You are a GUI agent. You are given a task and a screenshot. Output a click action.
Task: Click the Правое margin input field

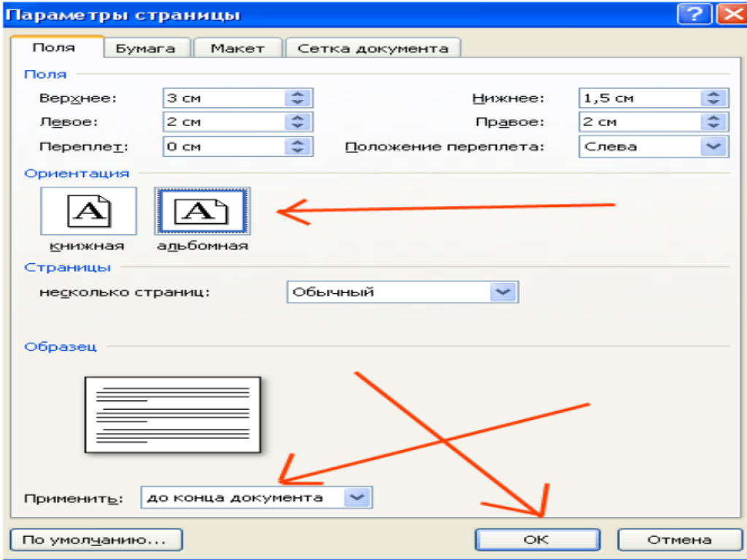640,122
